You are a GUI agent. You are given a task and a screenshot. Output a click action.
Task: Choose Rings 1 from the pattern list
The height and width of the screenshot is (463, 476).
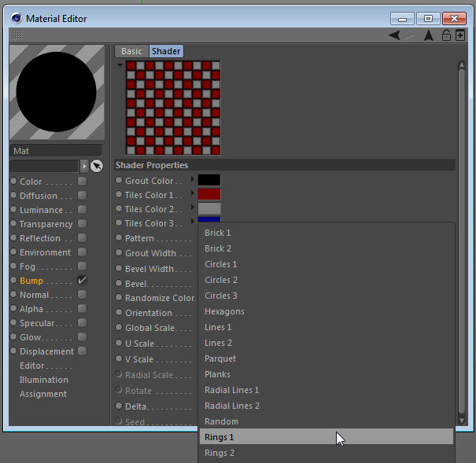(327, 437)
